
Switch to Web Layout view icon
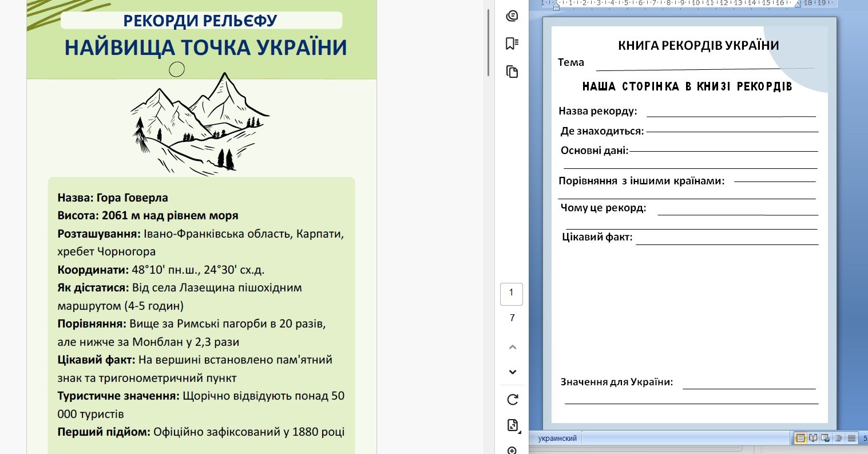826,439
